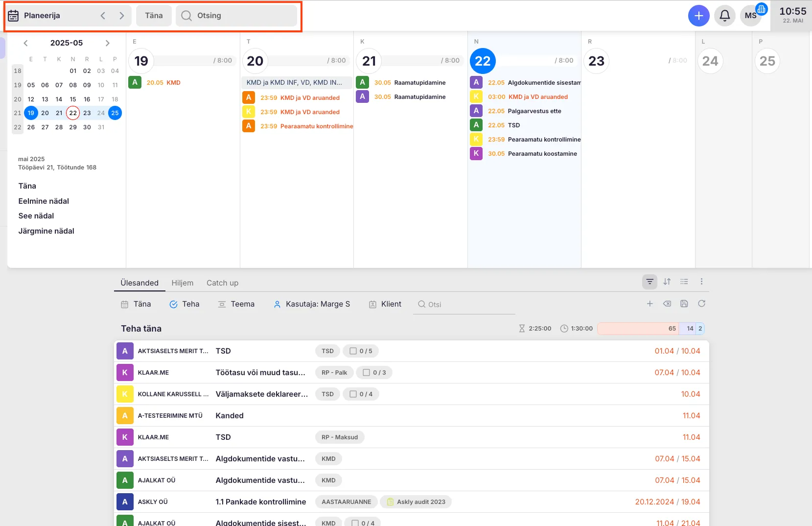Open the three-dot more options menu
Image resolution: width=812 pixels, height=526 pixels.
pyautogui.click(x=701, y=282)
